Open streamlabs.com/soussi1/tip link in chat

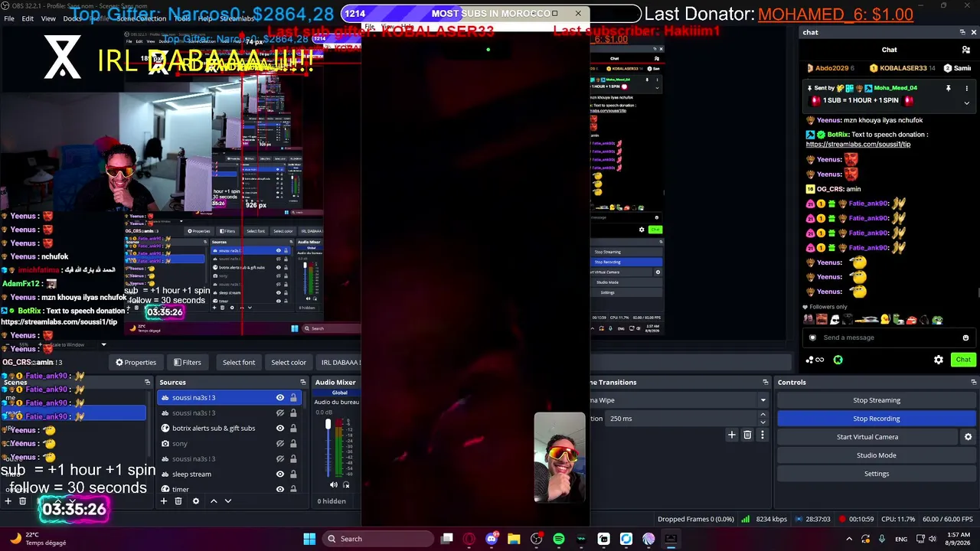tap(858, 144)
